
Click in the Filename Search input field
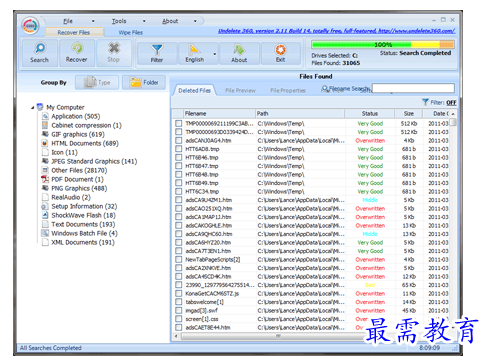coord(413,88)
